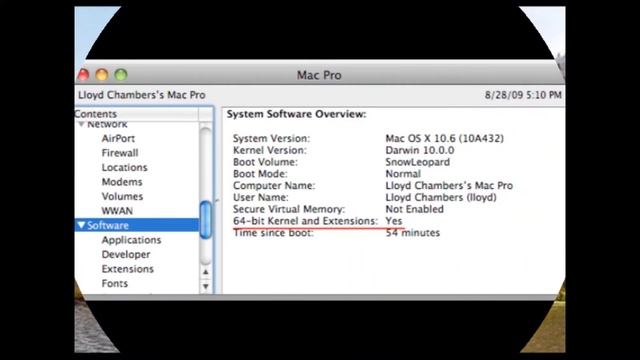The height and width of the screenshot is (360, 640).
Task: Click the Contents column header
Action: point(137,114)
